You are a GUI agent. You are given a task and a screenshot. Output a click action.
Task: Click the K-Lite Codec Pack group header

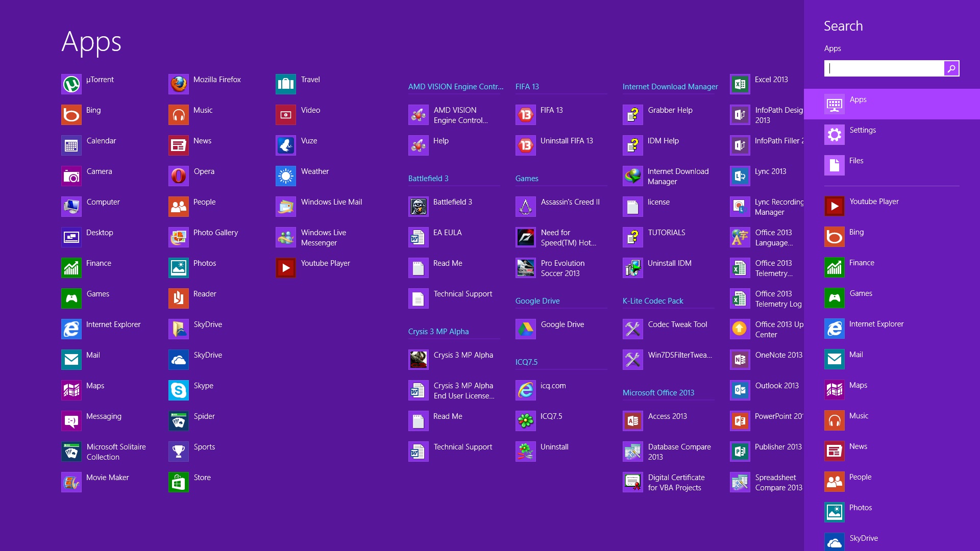(653, 301)
